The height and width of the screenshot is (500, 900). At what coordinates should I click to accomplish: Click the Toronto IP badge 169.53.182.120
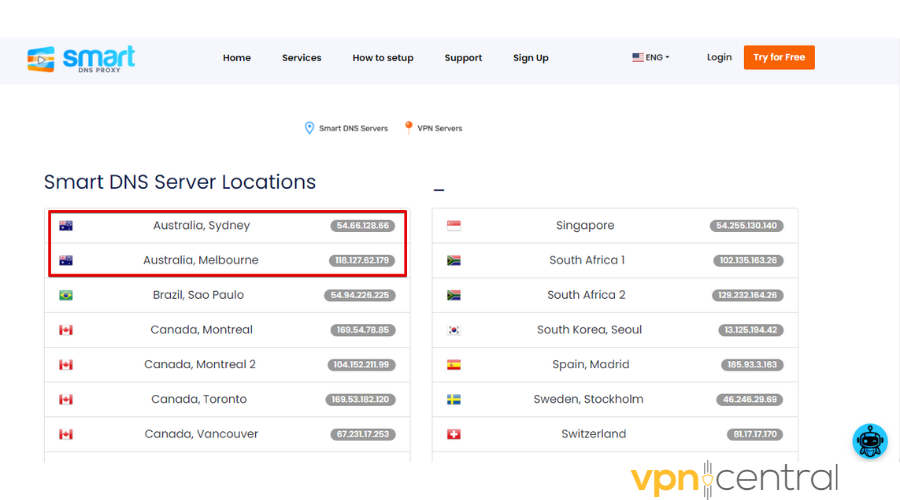click(360, 400)
